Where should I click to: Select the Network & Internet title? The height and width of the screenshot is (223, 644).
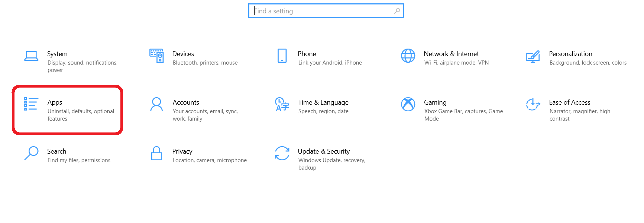click(452, 54)
